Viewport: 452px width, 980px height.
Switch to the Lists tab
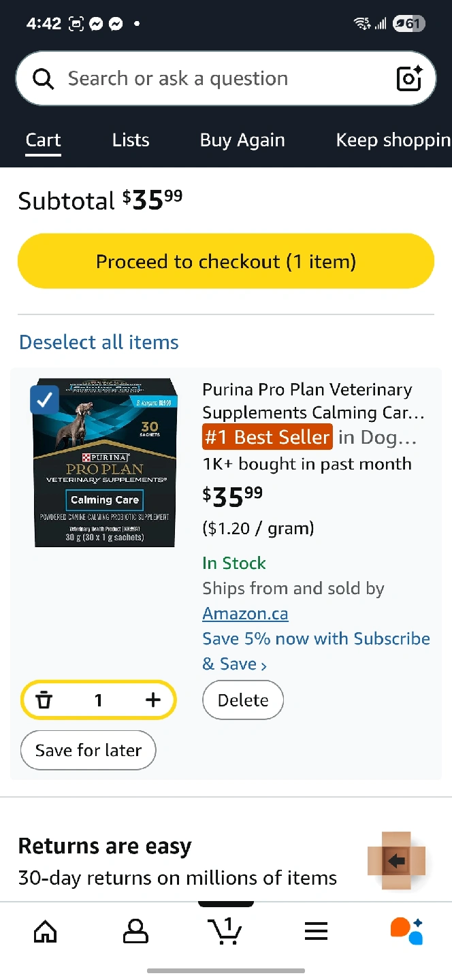[131, 140]
